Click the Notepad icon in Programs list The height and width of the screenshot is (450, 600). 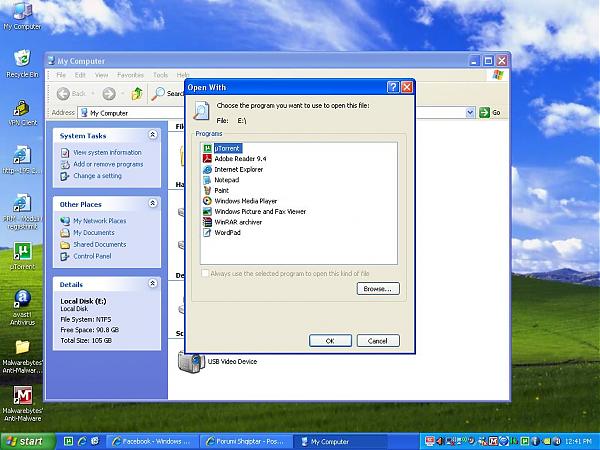[207, 179]
